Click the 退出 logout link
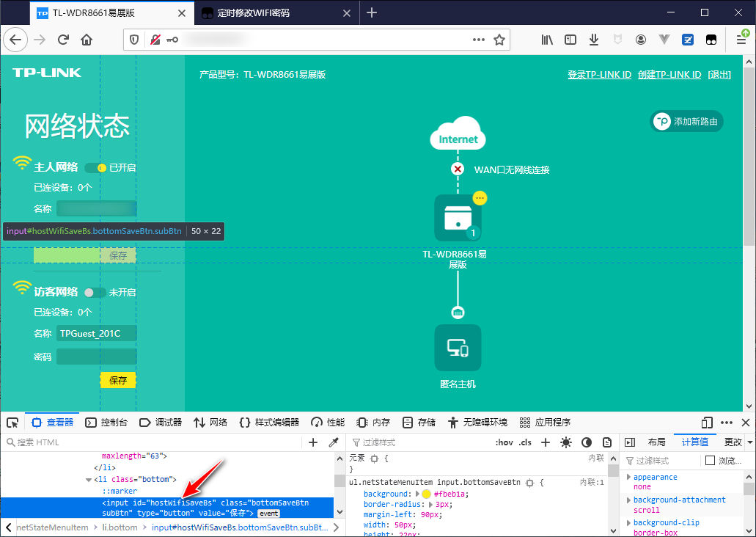Viewport: 756px width, 537px height. 719,75
